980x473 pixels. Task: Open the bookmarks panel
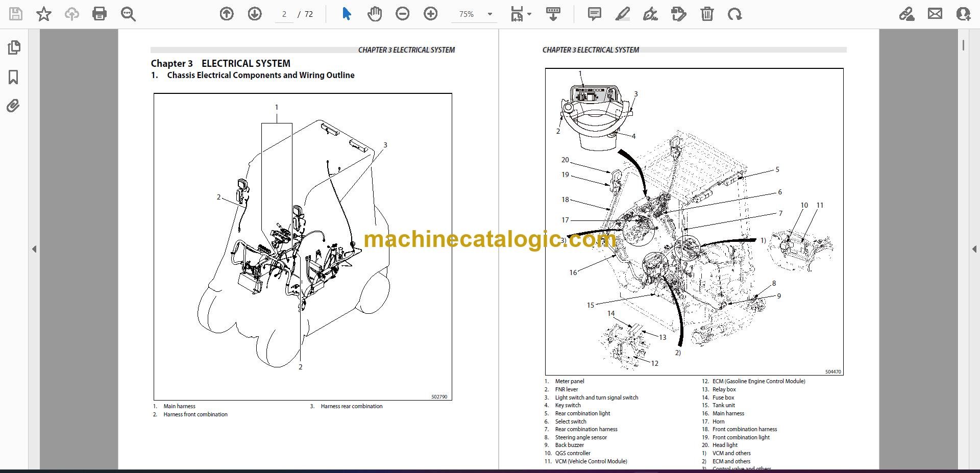coord(14,77)
